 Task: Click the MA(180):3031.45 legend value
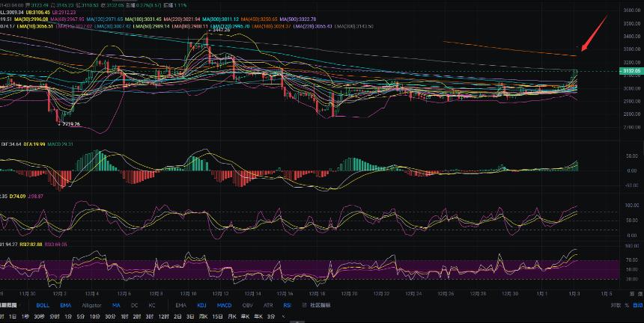click(143, 19)
